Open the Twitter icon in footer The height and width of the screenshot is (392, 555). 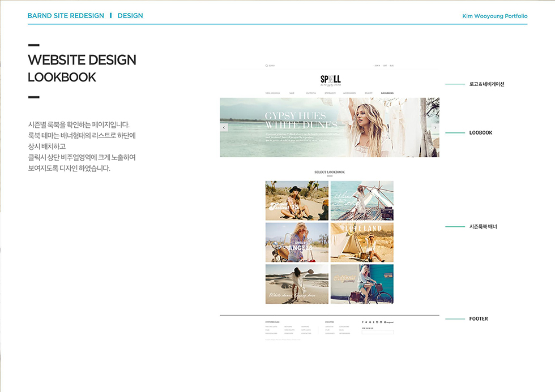(366, 322)
